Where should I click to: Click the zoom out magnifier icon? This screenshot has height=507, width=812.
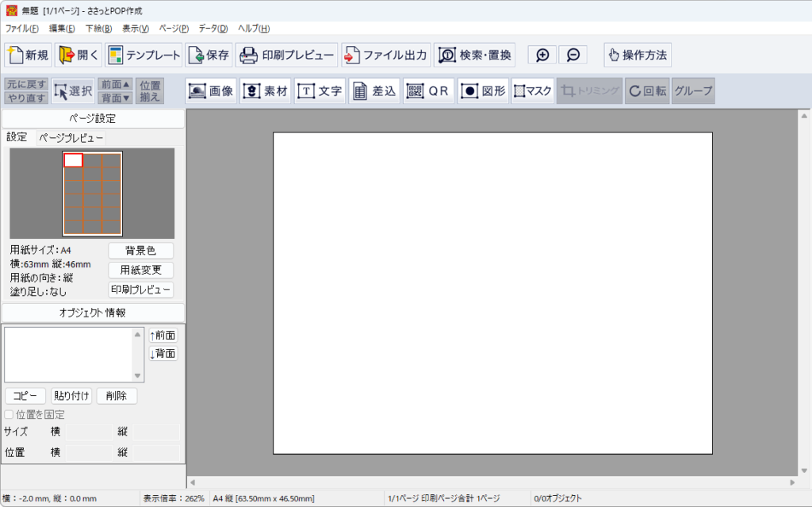573,56
